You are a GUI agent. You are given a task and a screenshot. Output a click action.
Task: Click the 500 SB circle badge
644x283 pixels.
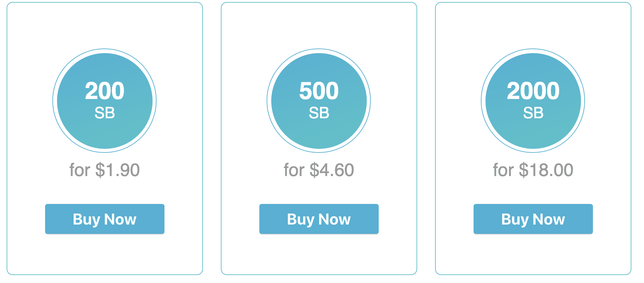coord(319,101)
